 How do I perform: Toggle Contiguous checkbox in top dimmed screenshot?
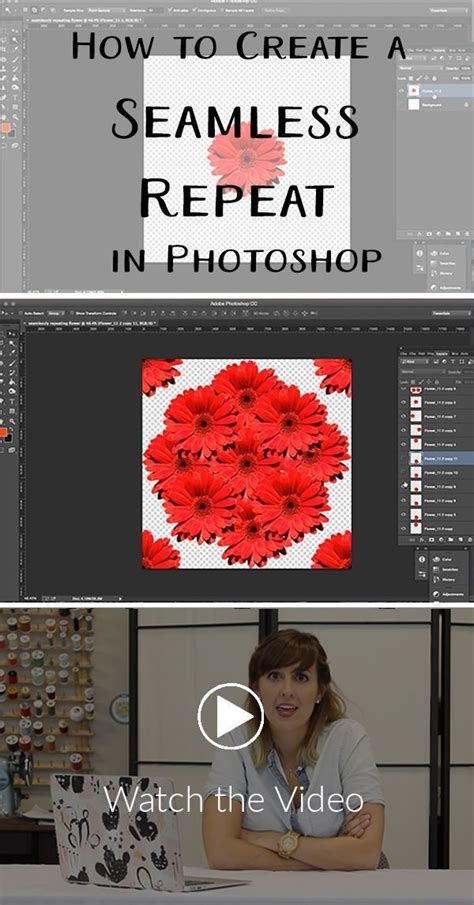click(x=195, y=10)
